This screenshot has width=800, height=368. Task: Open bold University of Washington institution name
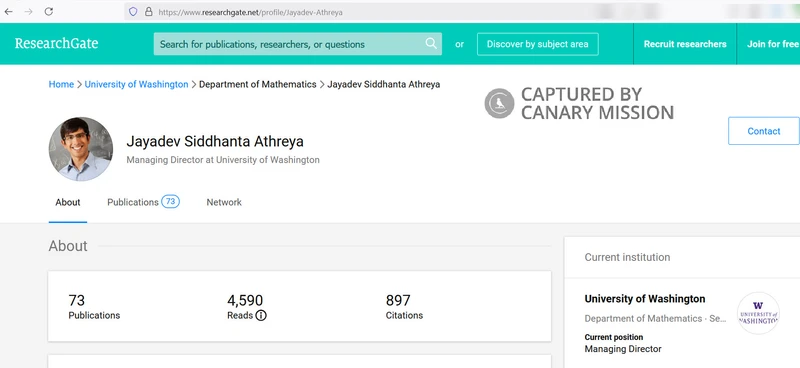[x=645, y=299]
